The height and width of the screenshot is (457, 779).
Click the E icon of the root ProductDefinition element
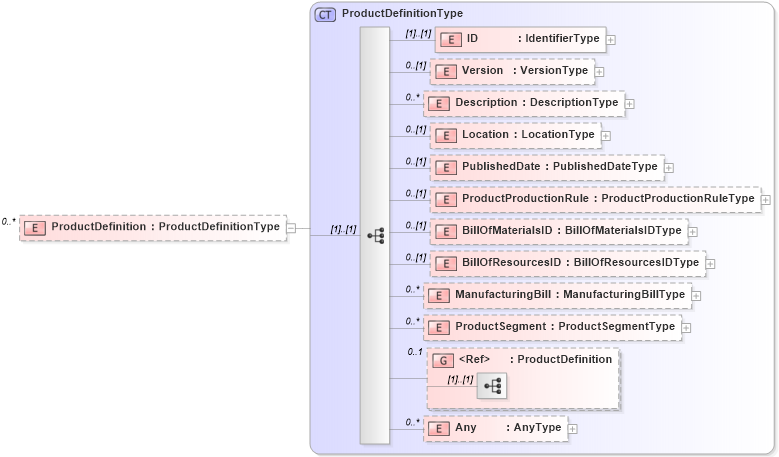[35, 228]
